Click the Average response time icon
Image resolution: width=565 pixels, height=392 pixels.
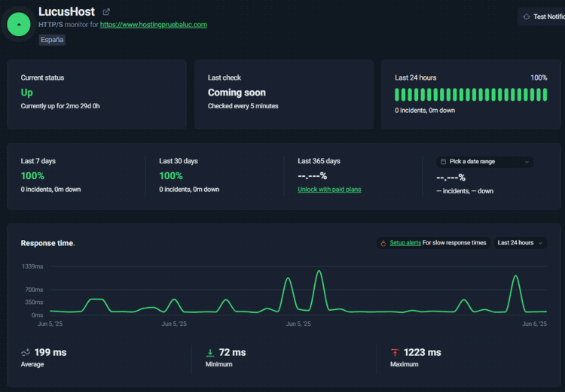[25, 352]
